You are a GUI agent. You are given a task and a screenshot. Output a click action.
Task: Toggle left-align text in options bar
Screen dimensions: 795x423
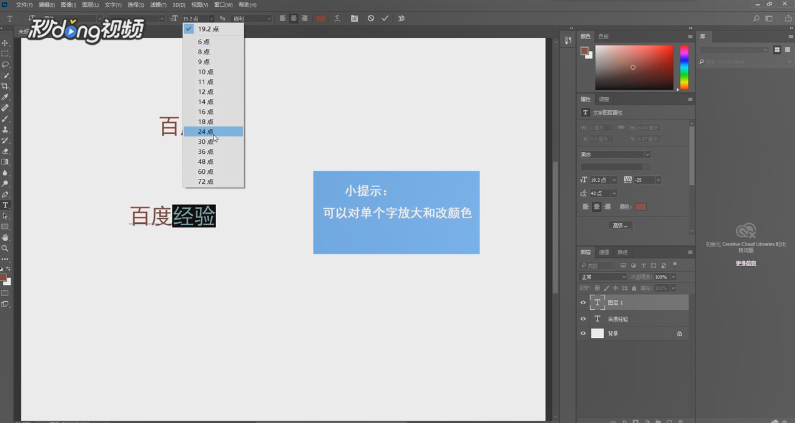click(282, 18)
